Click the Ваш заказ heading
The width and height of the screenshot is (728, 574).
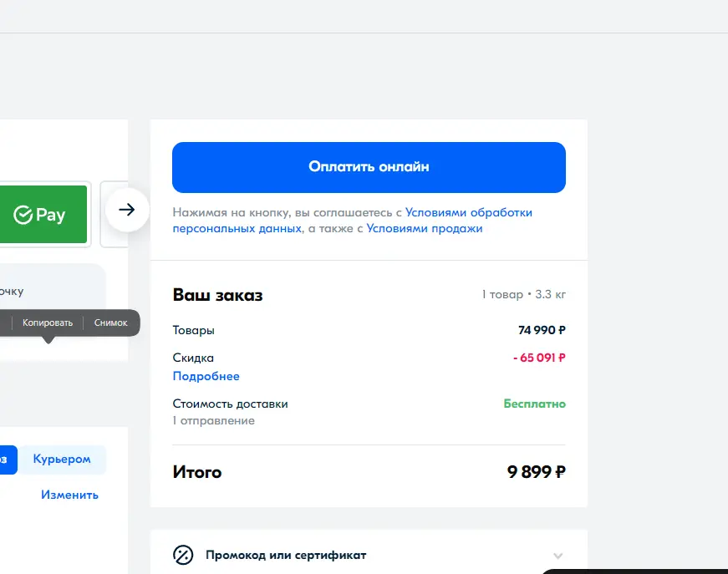coord(218,295)
